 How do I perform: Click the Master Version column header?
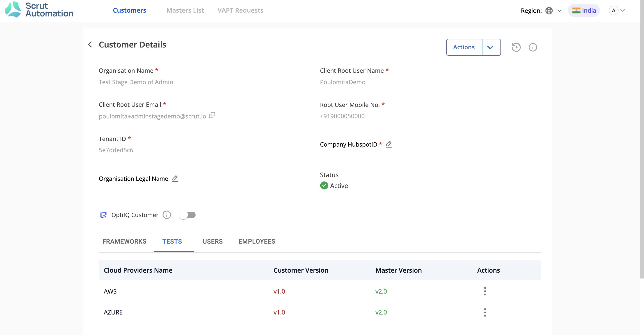398,270
